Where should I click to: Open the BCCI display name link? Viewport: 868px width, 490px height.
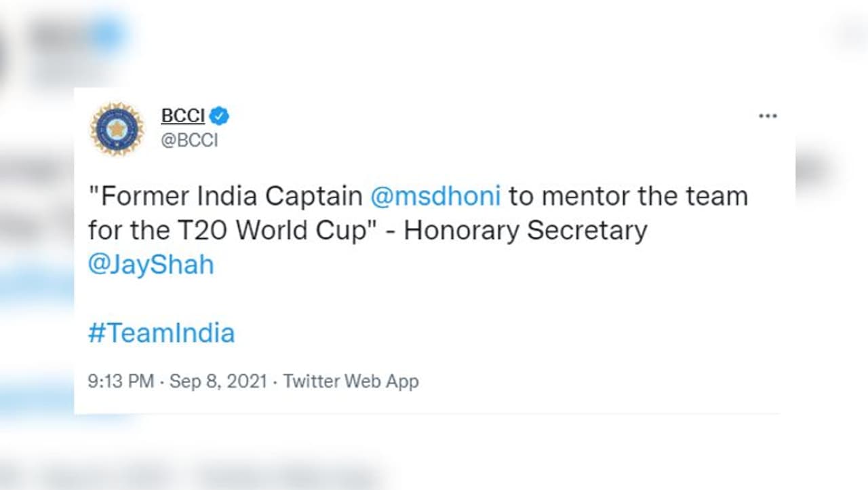[x=182, y=117]
